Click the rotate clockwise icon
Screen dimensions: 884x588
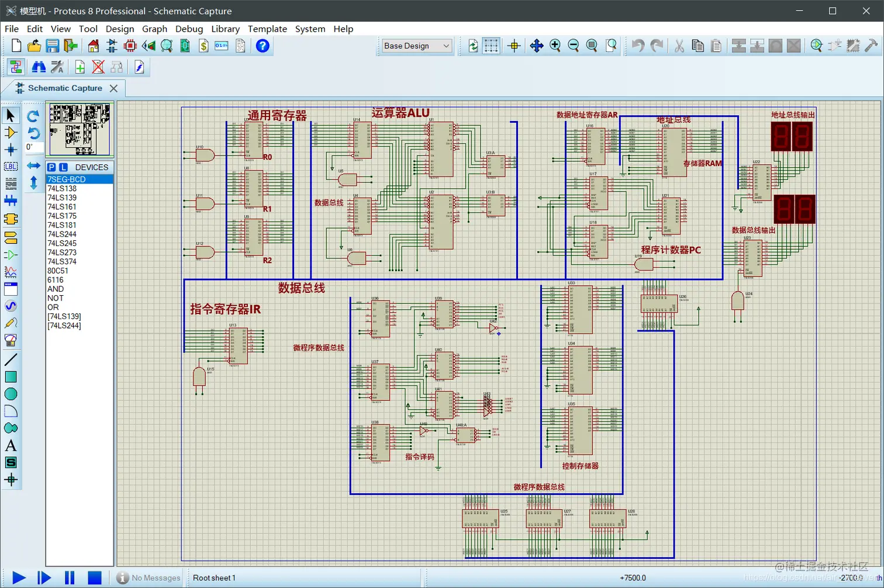coord(33,116)
